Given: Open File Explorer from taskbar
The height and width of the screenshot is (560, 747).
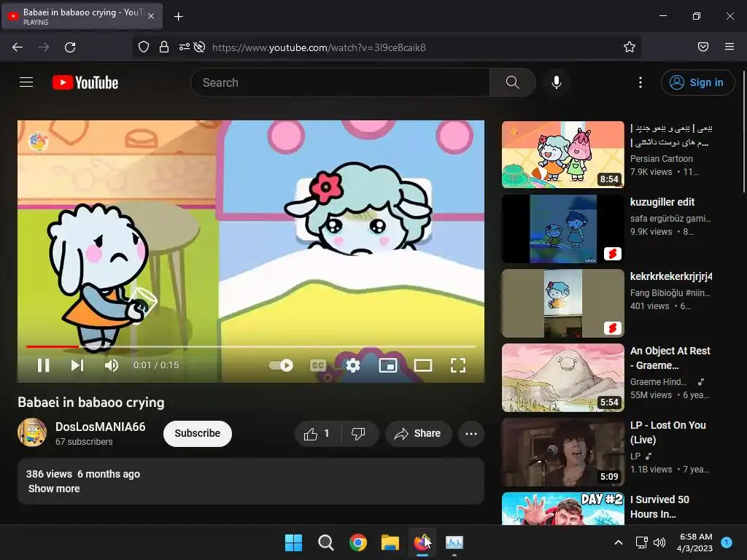Looking at the screenshot, I should coord(390,542).
